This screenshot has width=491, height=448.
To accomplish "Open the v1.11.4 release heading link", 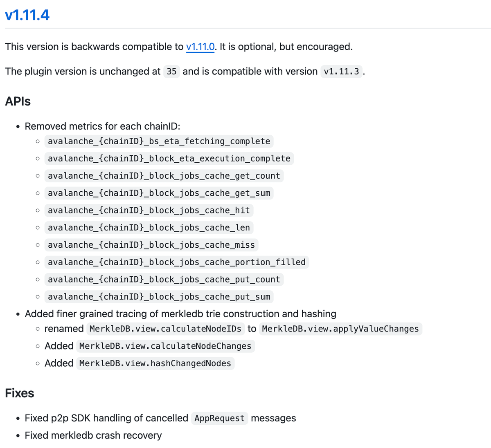I will click(27, 15).
